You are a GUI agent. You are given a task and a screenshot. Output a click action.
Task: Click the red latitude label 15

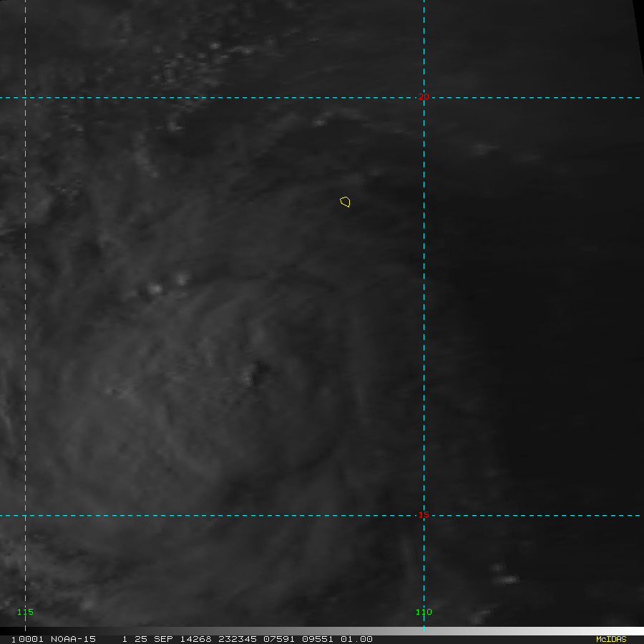tap(424, 515)
